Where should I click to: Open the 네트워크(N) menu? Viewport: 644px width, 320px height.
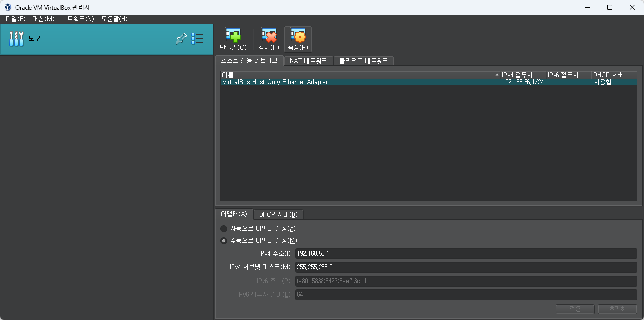[x=78, y=19]
